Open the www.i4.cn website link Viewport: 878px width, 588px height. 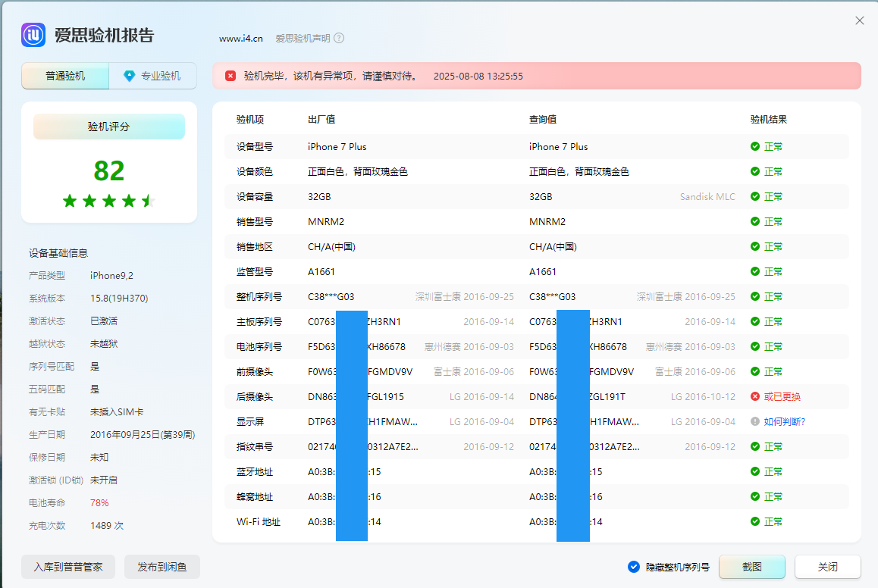[241, 39]
